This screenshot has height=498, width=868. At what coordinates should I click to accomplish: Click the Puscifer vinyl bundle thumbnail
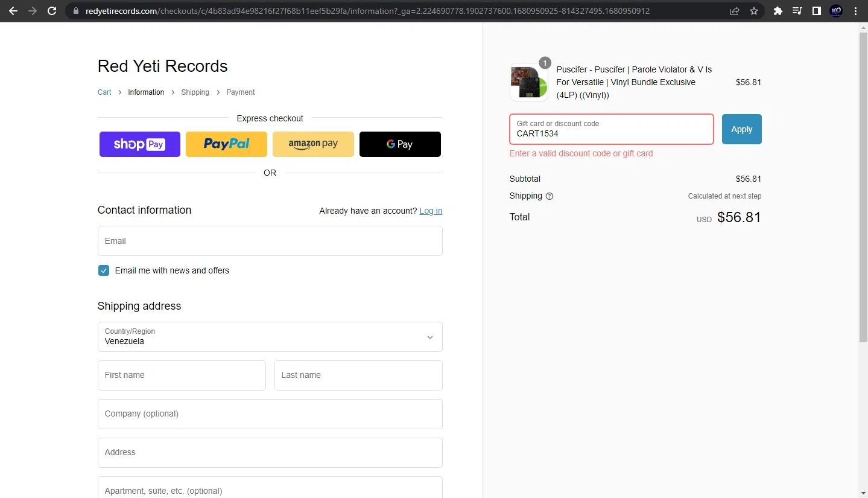(529, 82)
